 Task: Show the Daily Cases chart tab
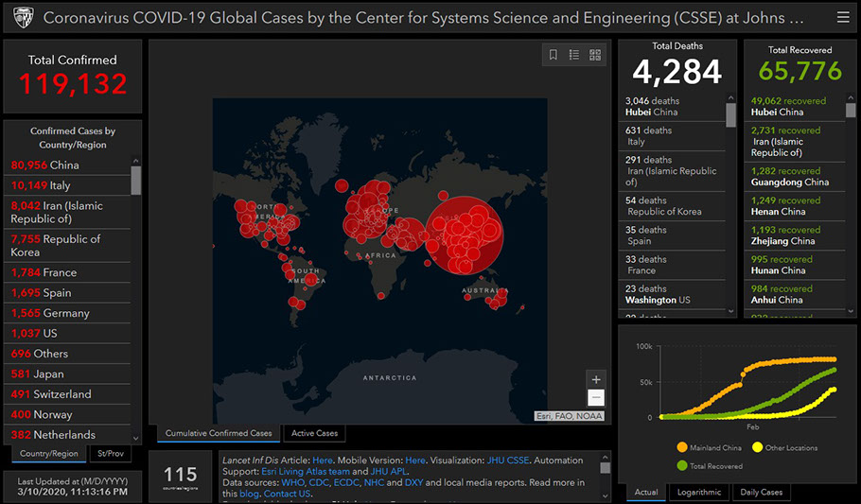coord(761,492)
